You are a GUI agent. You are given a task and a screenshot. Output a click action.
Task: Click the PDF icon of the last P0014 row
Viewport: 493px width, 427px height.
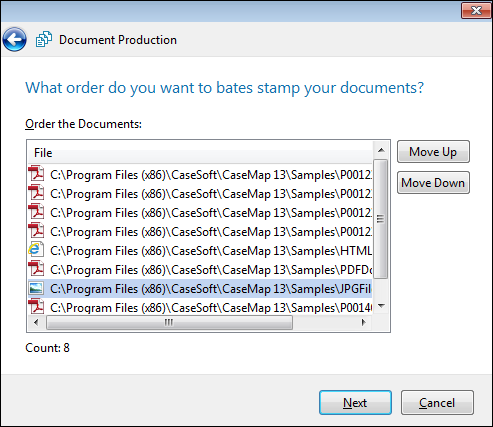36,307
